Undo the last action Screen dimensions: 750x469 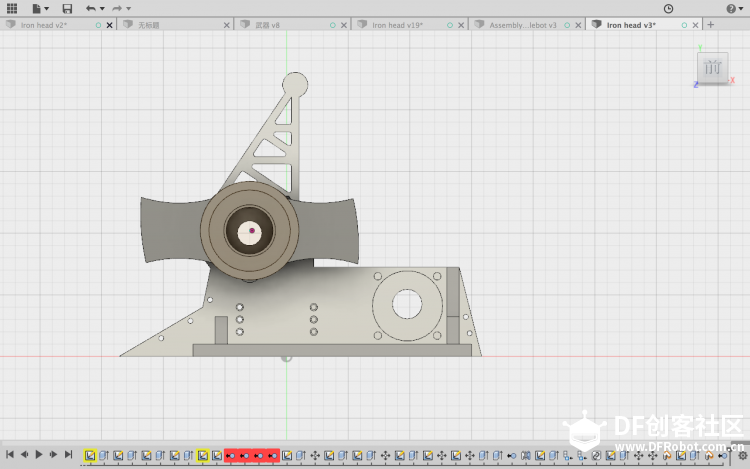(90, 8)
